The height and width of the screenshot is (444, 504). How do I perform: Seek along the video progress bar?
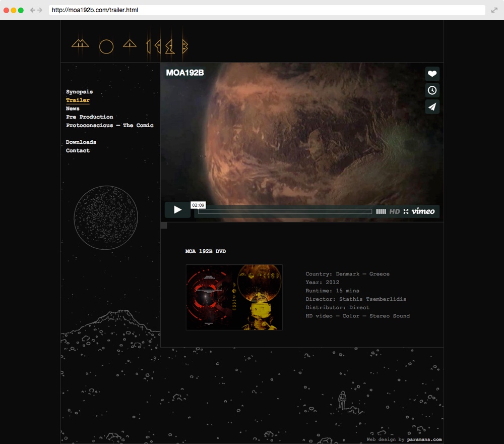(285, 211)
